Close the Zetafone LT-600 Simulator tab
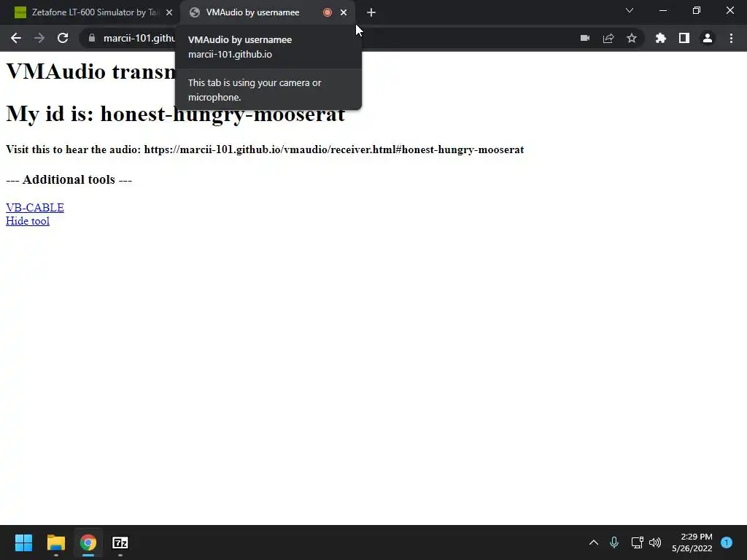The height and width of the screenshot is (560, 747). tap(169, 12)
